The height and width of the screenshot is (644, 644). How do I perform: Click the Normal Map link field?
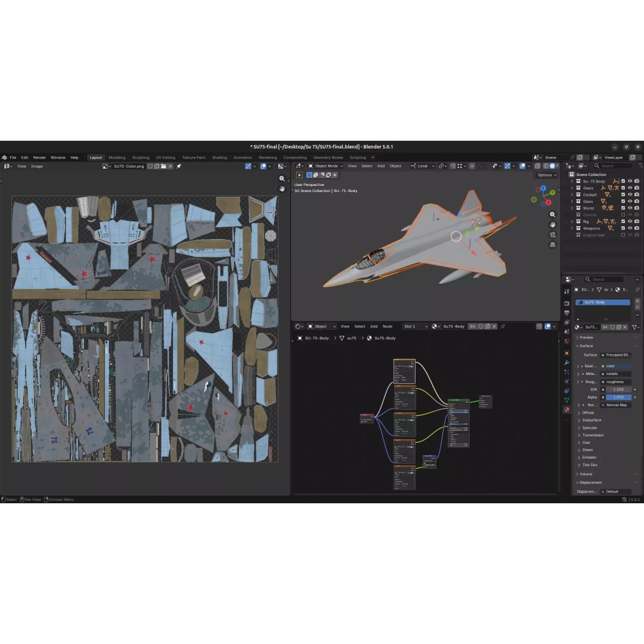point(615,405)
